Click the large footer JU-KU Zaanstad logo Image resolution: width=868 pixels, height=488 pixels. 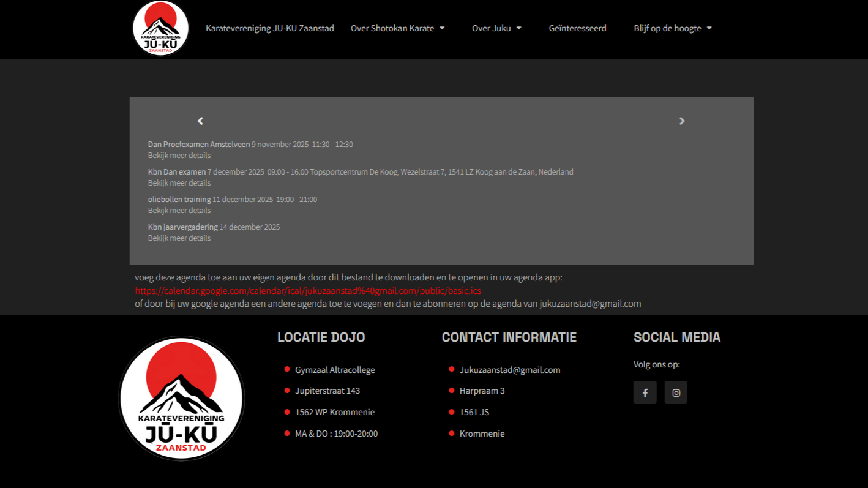pos(181,398)
